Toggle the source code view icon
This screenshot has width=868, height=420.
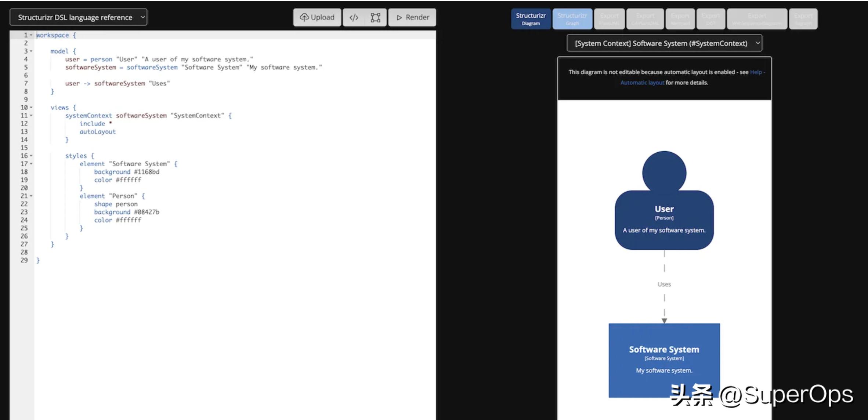click(354, 18)
